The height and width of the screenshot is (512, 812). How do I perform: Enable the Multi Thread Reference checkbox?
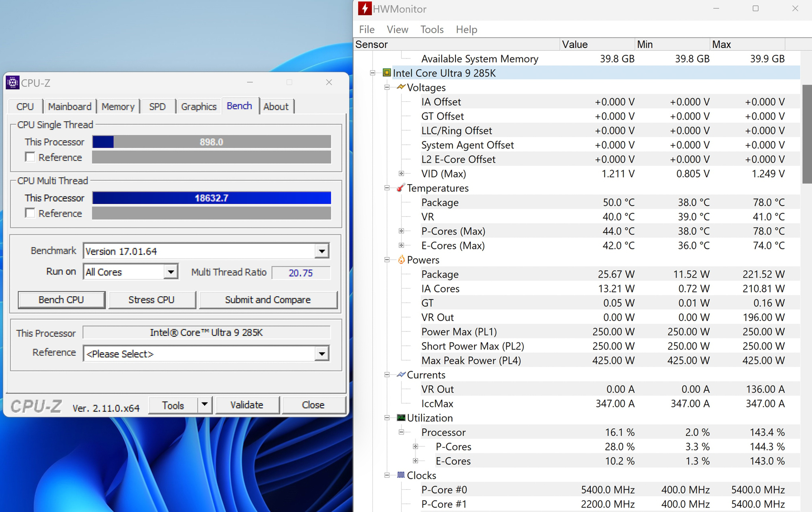pyautogui.click(x=30, y=213)
